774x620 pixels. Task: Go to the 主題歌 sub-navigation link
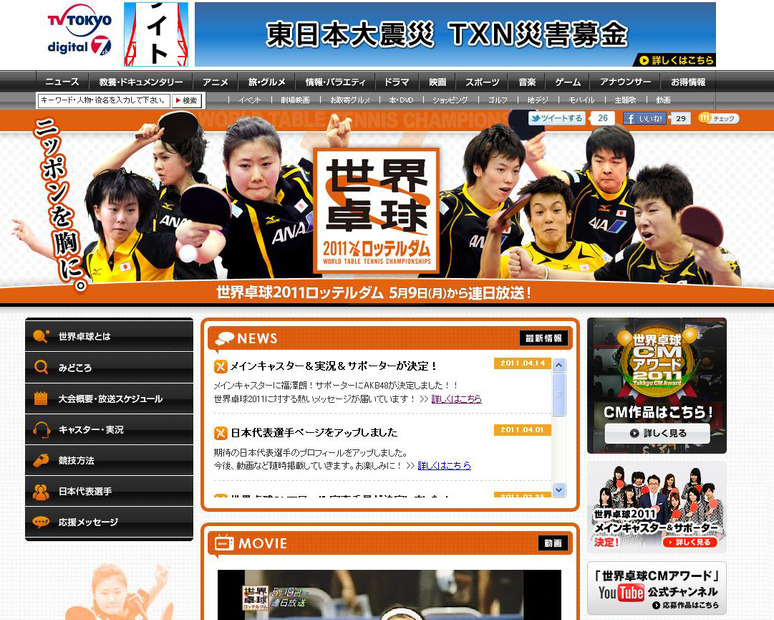625,100
